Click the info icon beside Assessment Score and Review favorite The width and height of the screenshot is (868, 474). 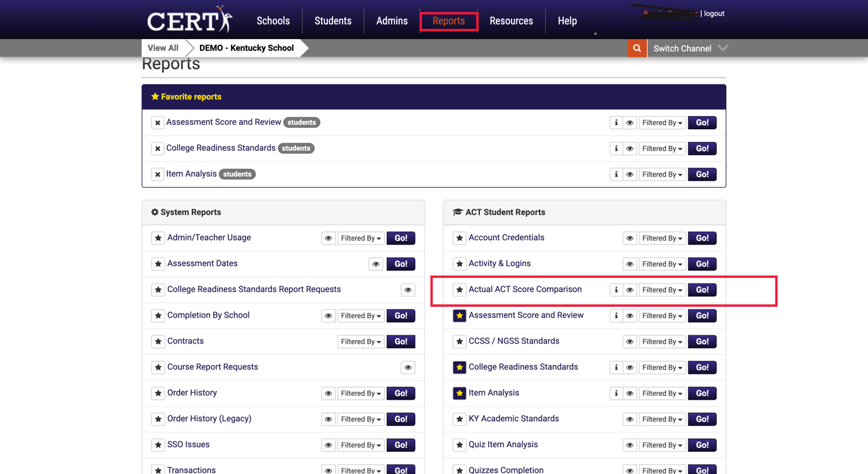tap(616, 122)
